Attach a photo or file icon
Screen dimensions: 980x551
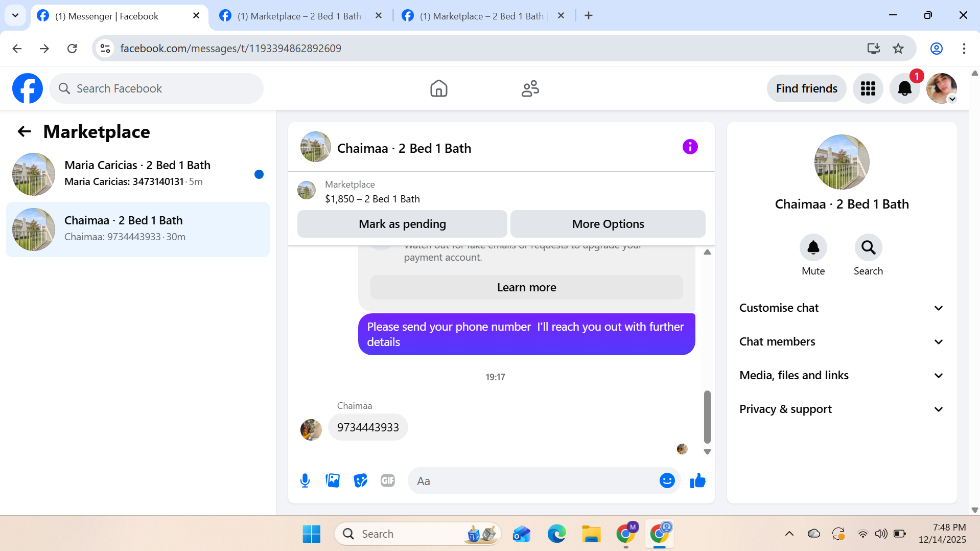point(333,480)
